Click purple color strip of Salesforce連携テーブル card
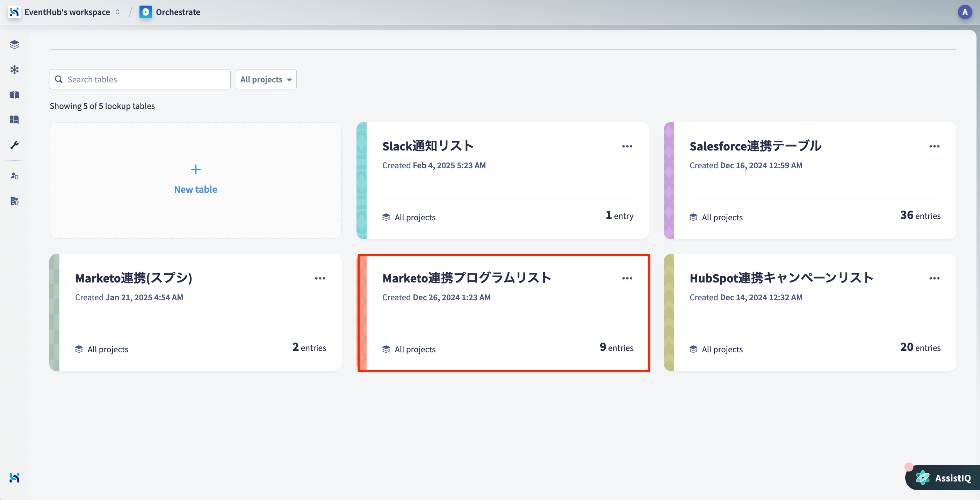 pyautogui.click(x=669, y=181)
